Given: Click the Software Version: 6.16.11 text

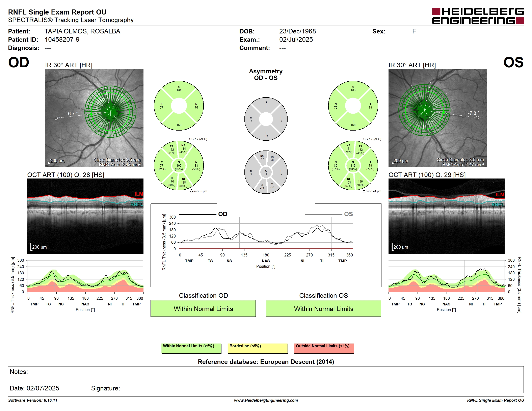Looking at the screenshot, I should tap(33, 400).
